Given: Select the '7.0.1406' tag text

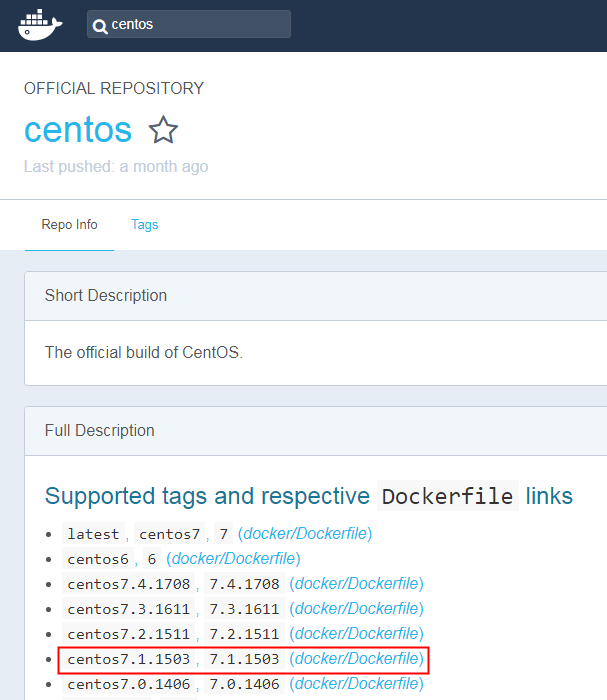Looking at the screenshot, I should (x=244, y=684).
